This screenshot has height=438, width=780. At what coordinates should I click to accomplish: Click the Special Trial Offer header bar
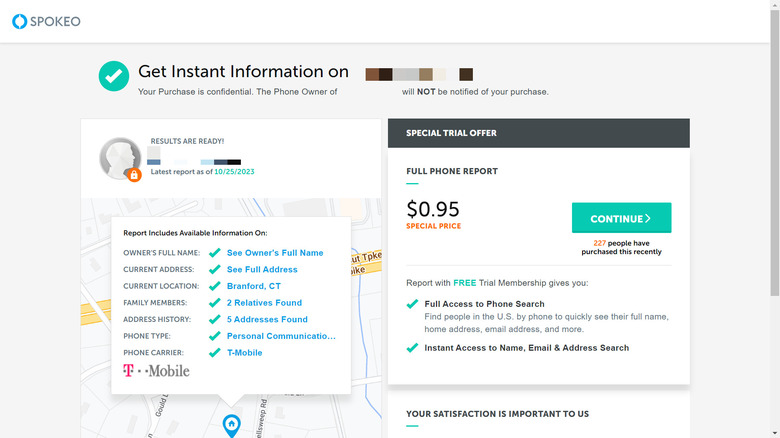tap(538, 133)
